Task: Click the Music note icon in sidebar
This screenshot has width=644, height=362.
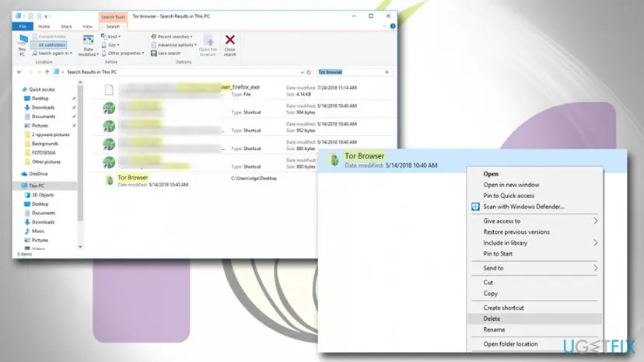Action: click(x=27, y=231)
